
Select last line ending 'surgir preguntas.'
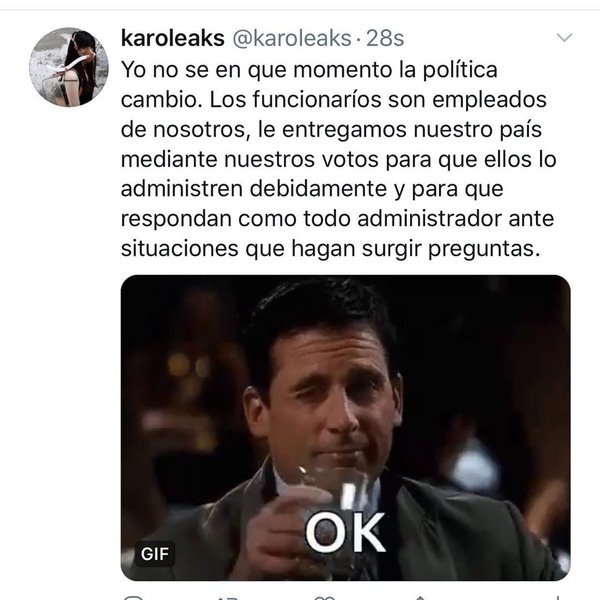coord(331,249)
